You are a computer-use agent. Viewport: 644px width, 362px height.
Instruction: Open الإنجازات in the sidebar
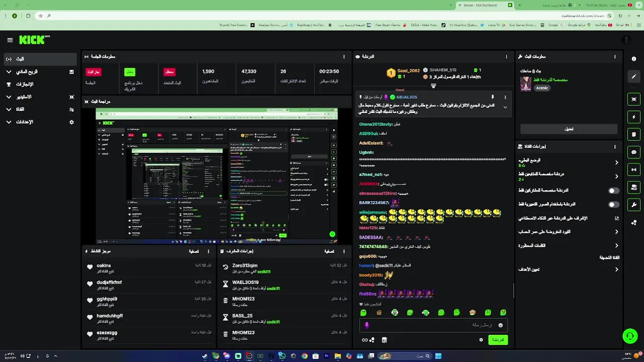(x=41, y=84)
